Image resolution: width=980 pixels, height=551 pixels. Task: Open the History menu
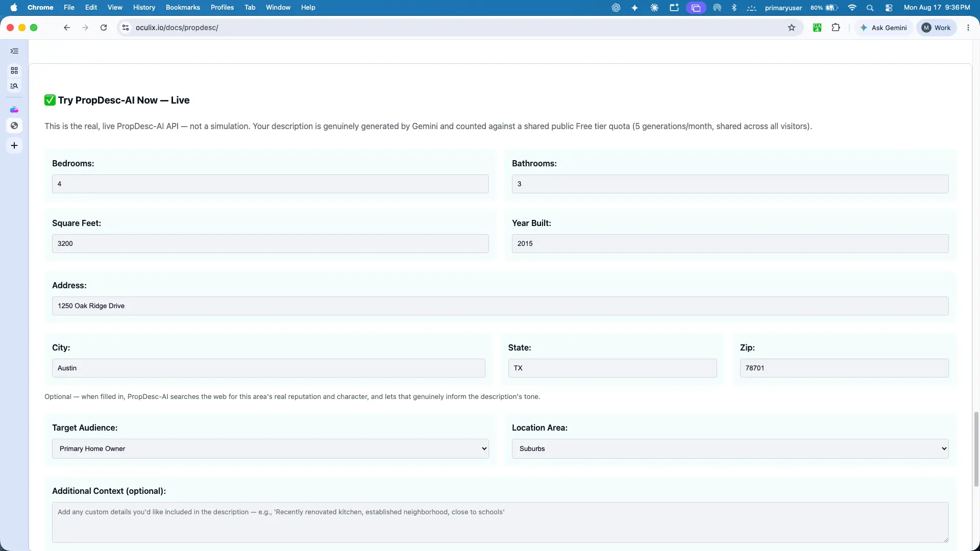point(144,7)
